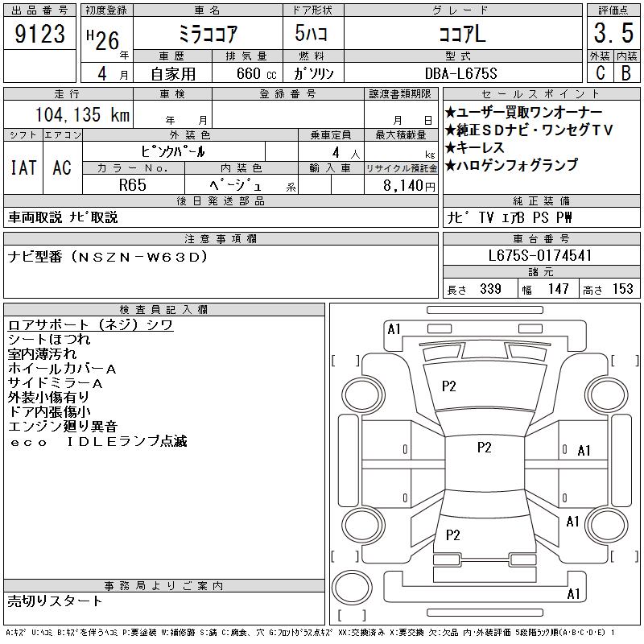Click the color number R65

point(133,185)
